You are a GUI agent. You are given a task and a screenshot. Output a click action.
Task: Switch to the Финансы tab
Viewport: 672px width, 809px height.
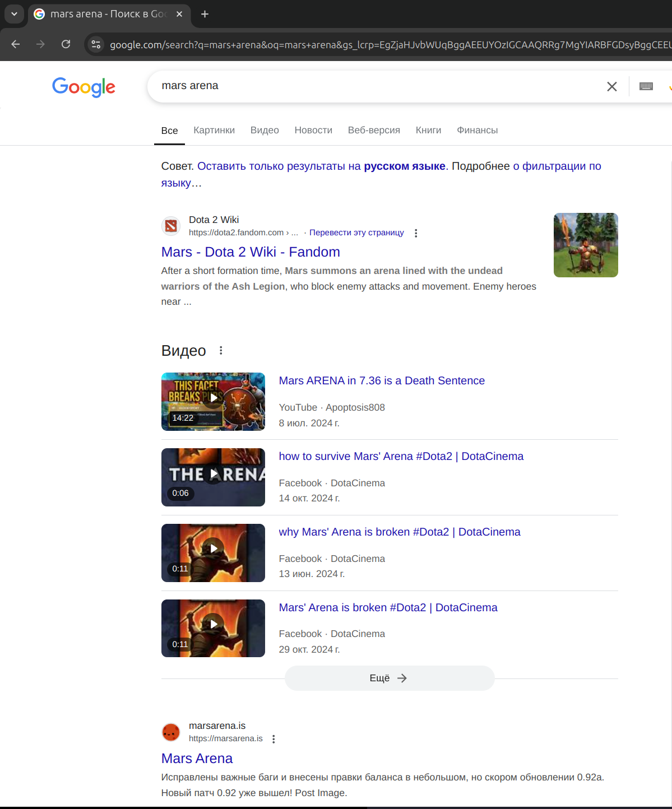(478, 131)
